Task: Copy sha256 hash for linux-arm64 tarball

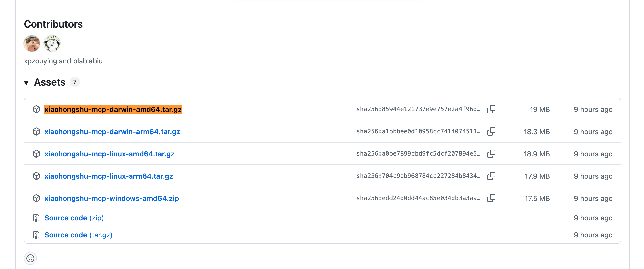Action: [491, 176]
